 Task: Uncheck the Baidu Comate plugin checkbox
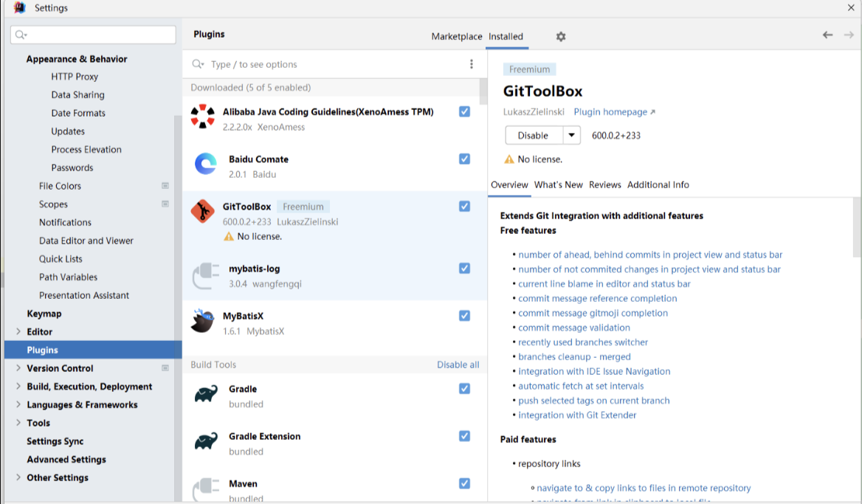coord(464,159)
